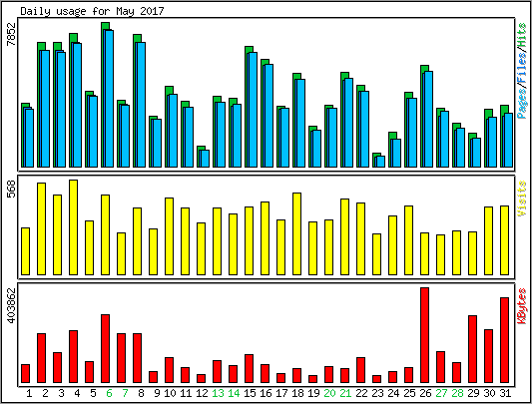Click the red KBytes legend label

(522, 306)
